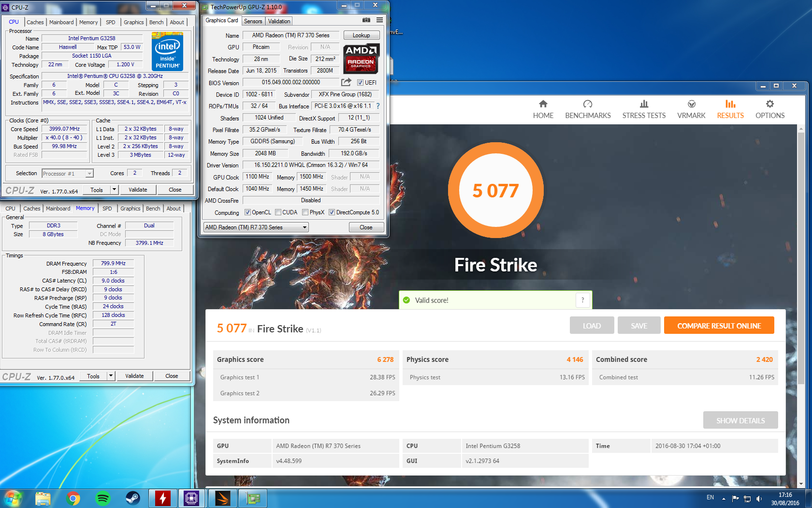The image size is (812, 508).
Task: Click the Driver Version field in GPU-Z
Action: [311, 165]
